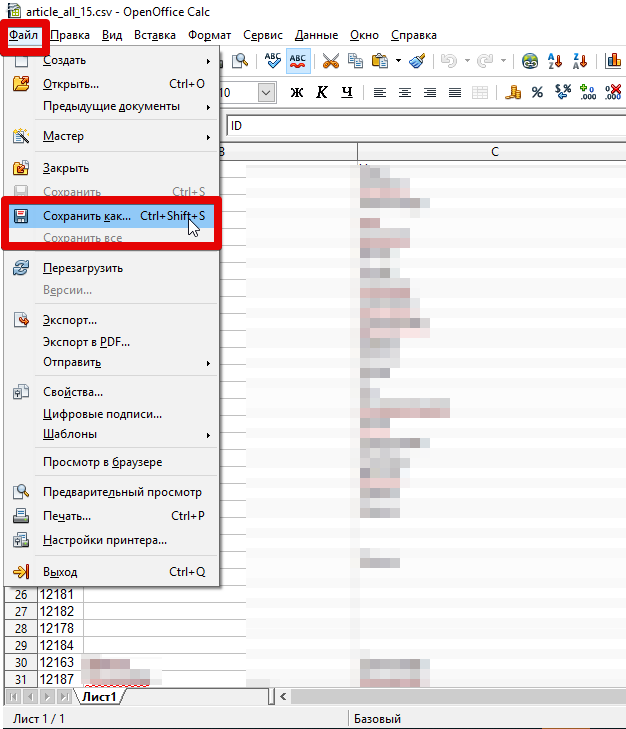This screenshot has height=729, width=626.
Task: Click the Hyperlink globe icon
Action: coord(530,61)
